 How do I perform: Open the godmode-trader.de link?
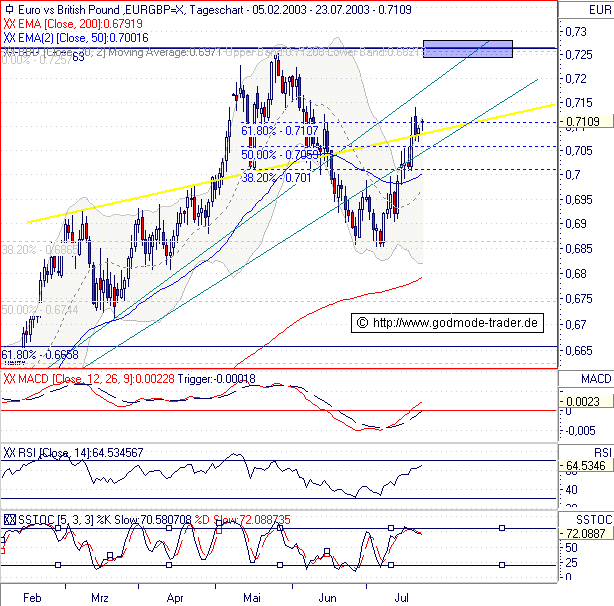pyautogui.click(x=455, y=322)
